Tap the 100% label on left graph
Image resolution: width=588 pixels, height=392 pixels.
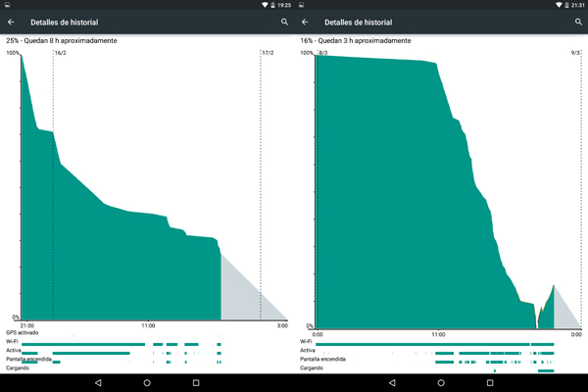[13, 53]
